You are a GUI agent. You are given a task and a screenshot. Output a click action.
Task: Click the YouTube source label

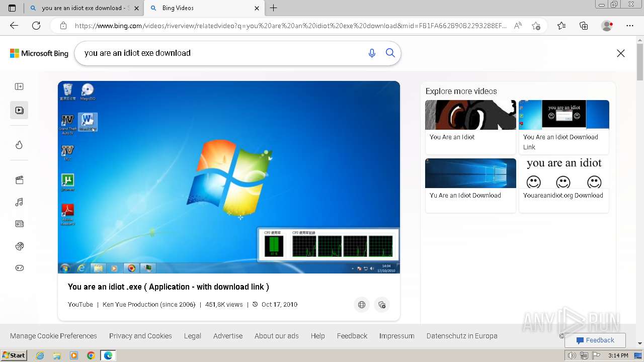click(x=80, y=305)
